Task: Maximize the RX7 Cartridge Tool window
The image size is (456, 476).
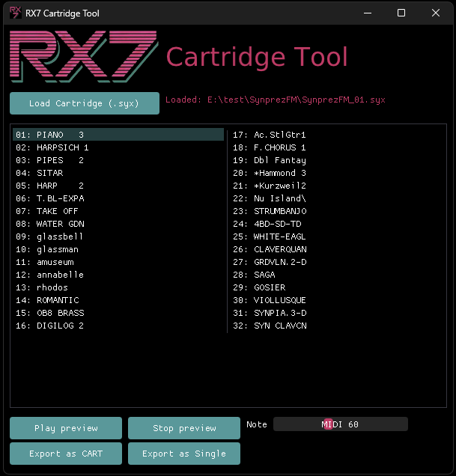Action: [x=401, y=13]
